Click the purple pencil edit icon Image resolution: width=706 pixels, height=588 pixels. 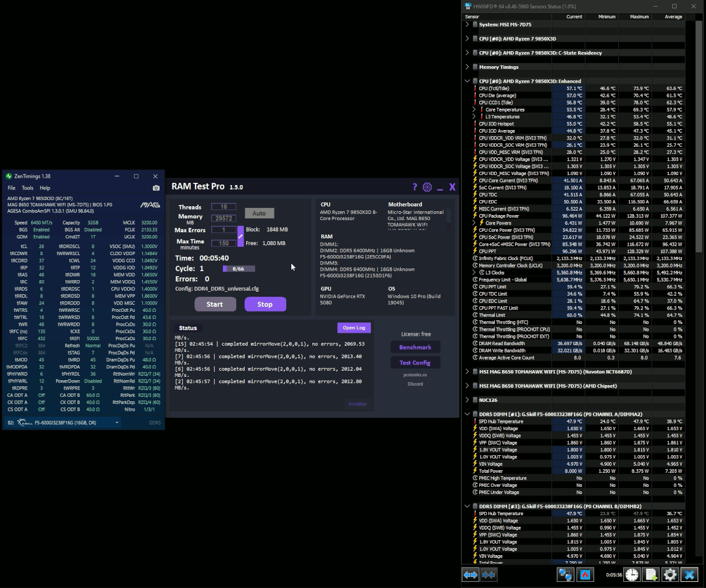241,236
